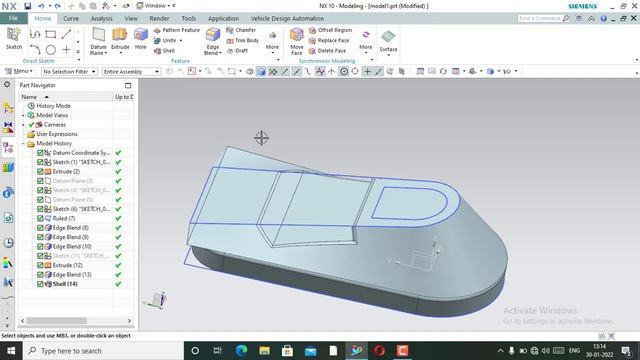The image size is (640, 360).
Task: Open the Hole feature tool
Action: [140, 39]
